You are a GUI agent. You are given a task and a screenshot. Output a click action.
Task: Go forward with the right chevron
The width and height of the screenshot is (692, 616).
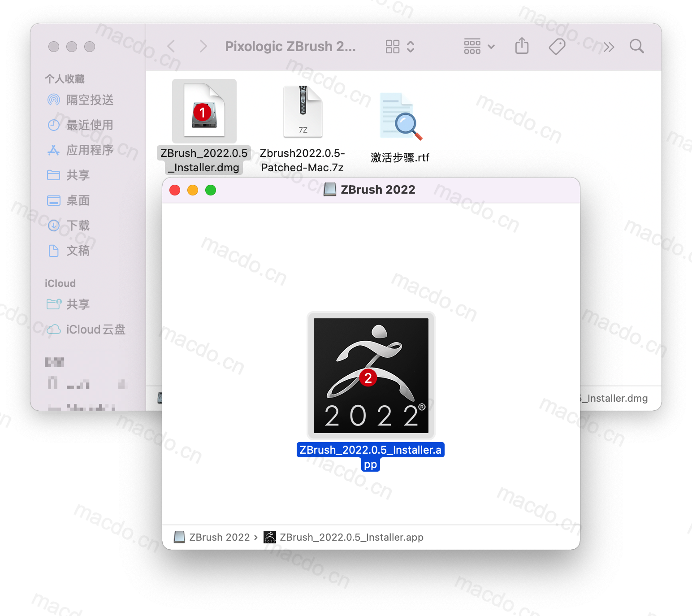pos(203,46)
